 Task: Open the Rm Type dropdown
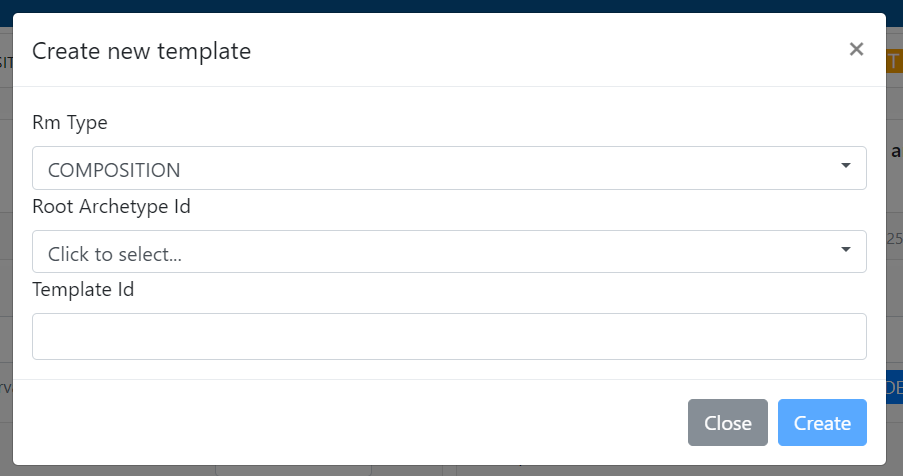pos(449,168)
